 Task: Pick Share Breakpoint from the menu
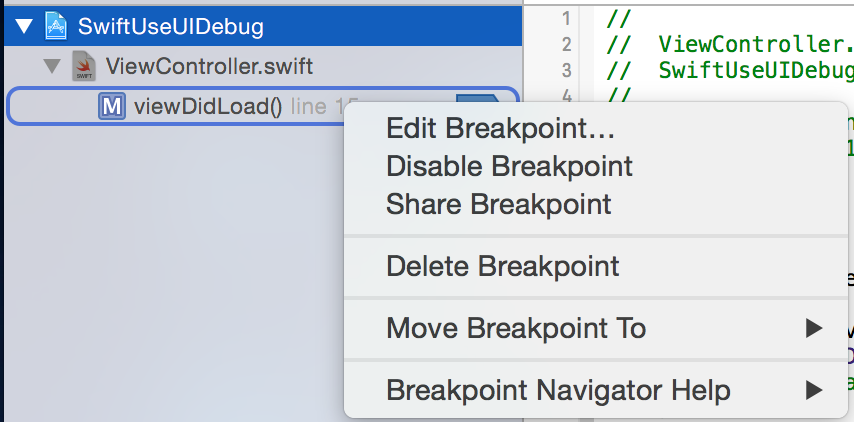(x=498, y=204)
